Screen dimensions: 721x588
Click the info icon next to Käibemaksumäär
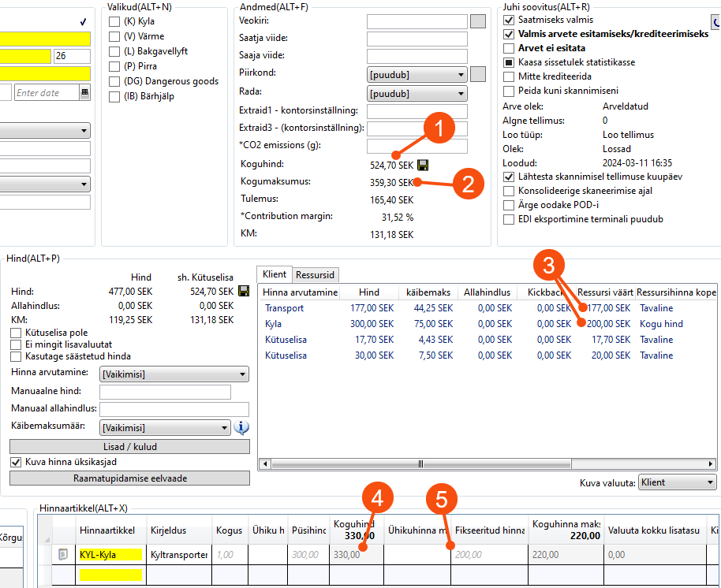coord(241,427)
